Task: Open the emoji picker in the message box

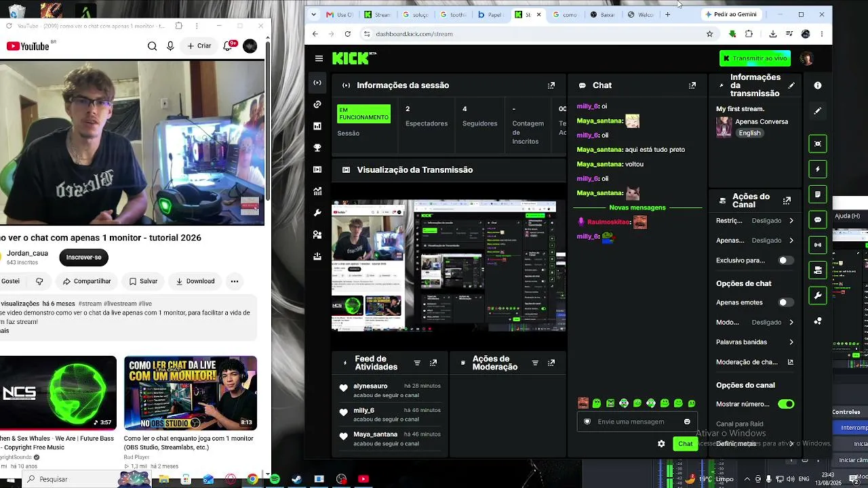Action: 687,422
